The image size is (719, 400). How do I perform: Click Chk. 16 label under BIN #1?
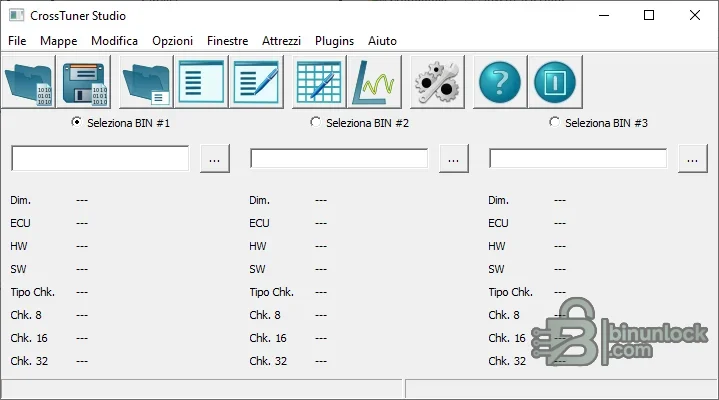[x=29, y=338]
